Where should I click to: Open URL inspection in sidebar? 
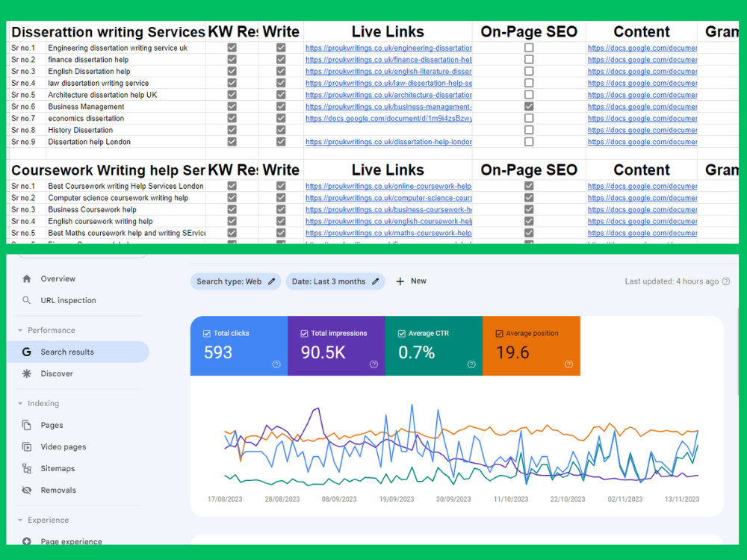[x=68, y=300]
